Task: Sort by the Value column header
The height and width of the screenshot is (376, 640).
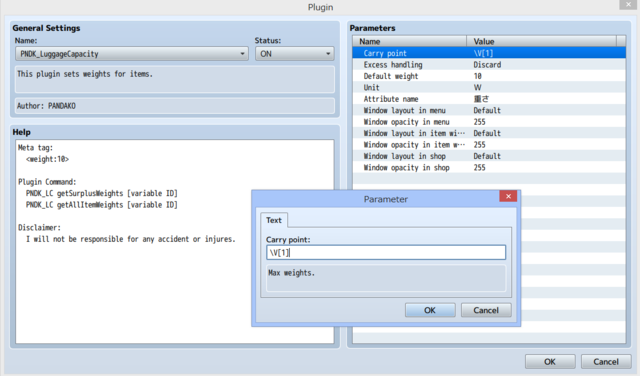Action: tap(542, 41)
